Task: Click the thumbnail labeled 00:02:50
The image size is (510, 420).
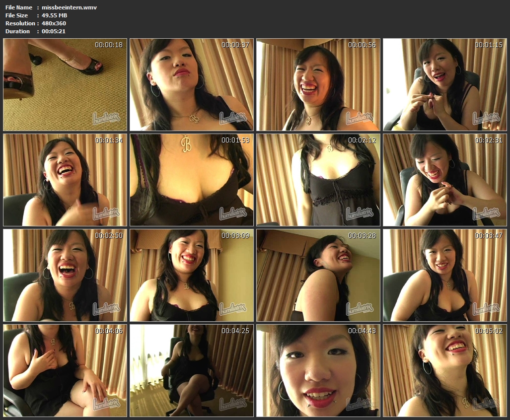Action: [x=65, y=276]
